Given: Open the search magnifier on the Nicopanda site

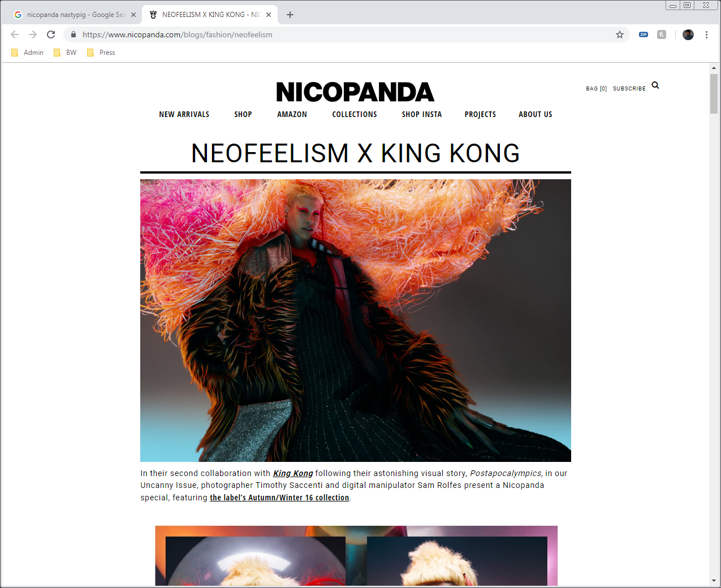Looking at the screenshot, I should [655, 85].
